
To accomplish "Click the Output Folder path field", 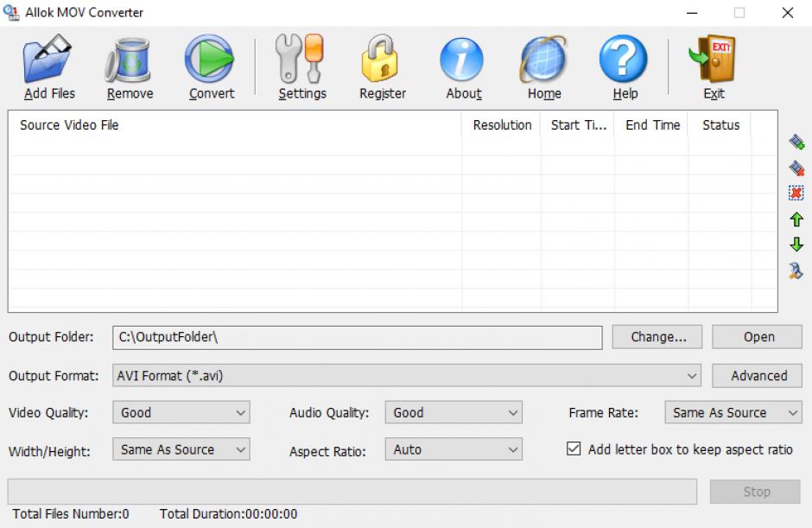I will tap(357, 337).
